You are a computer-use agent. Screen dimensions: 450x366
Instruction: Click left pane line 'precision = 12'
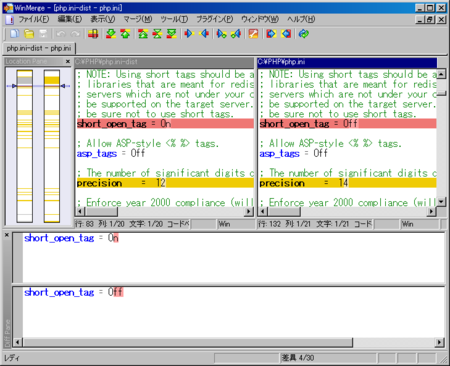[x=165, y=183]
